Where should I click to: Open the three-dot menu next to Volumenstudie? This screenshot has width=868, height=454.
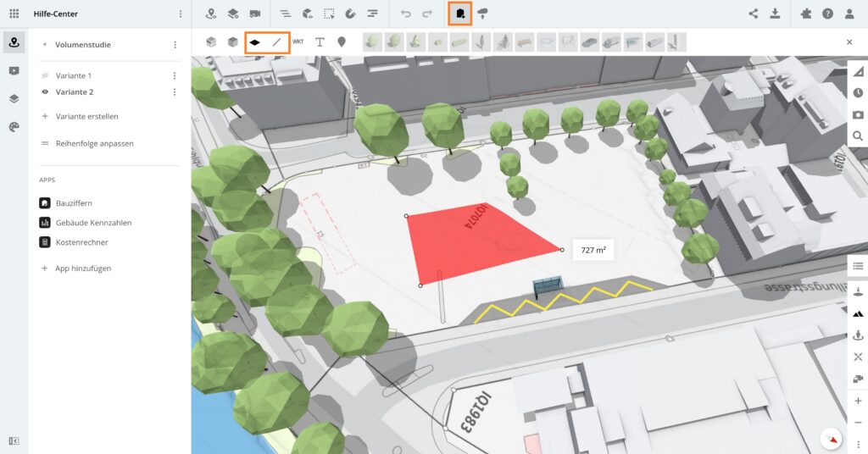pyautogui.click(x=175, y=45)
